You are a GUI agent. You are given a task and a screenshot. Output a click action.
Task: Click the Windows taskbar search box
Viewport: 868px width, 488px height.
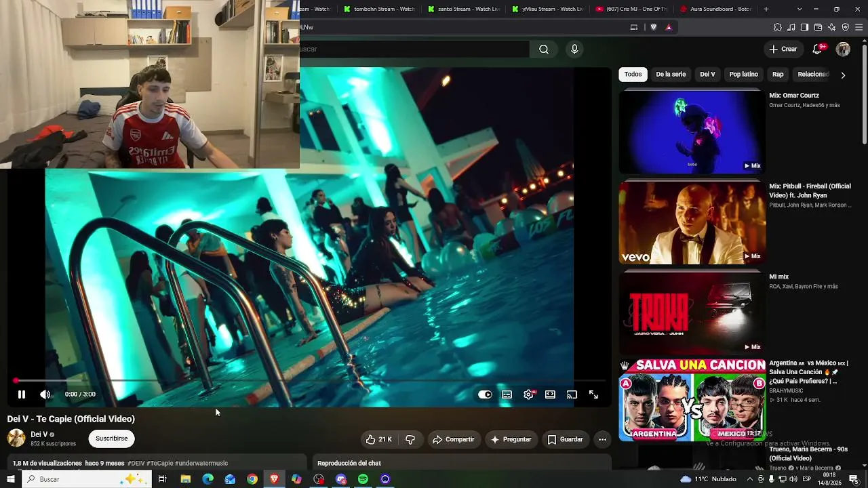pos(87,479)
